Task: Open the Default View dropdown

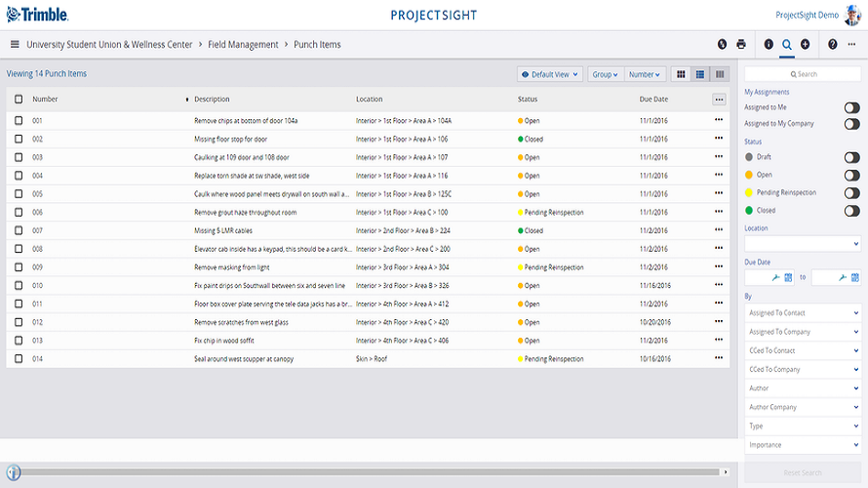Action: (550, 74)
